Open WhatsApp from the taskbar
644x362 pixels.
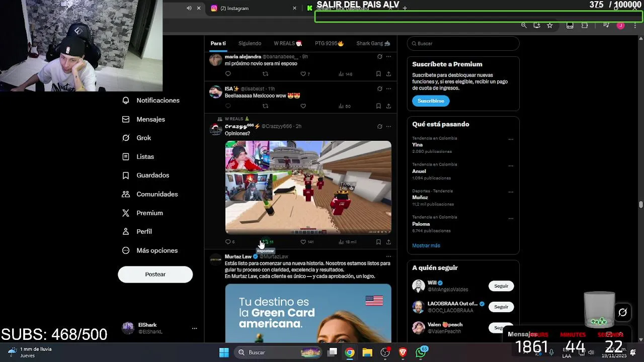point(421,352)
